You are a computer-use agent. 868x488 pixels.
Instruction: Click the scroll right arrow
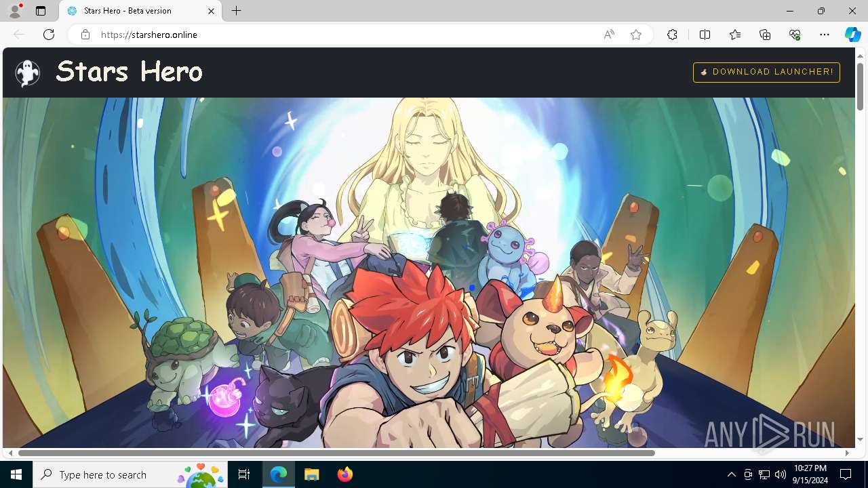point(847,453)
